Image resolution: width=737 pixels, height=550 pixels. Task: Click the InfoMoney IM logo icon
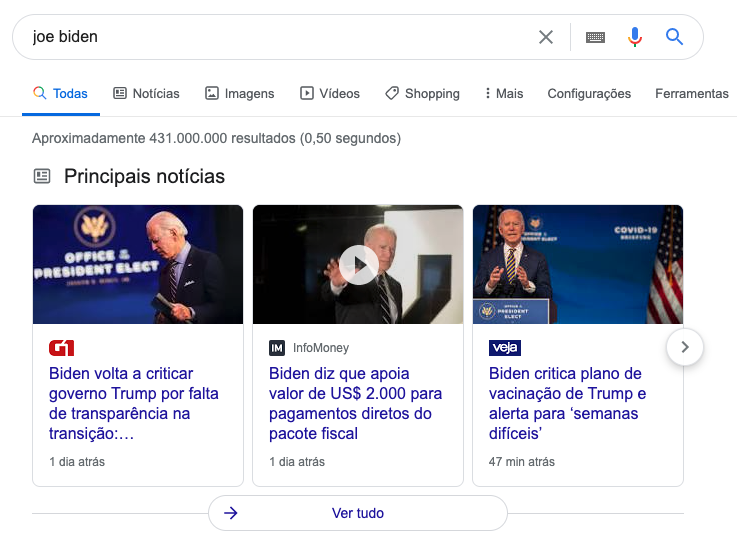coord(277,348)
